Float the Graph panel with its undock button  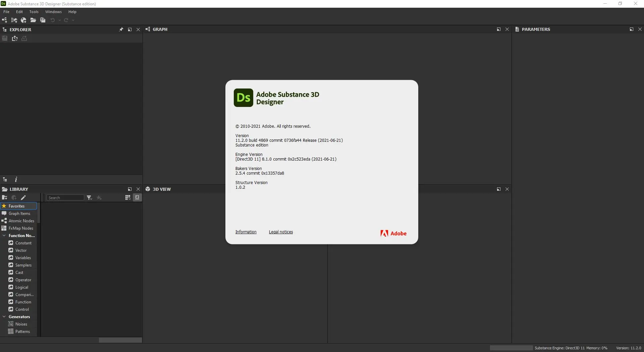point(498,30)
